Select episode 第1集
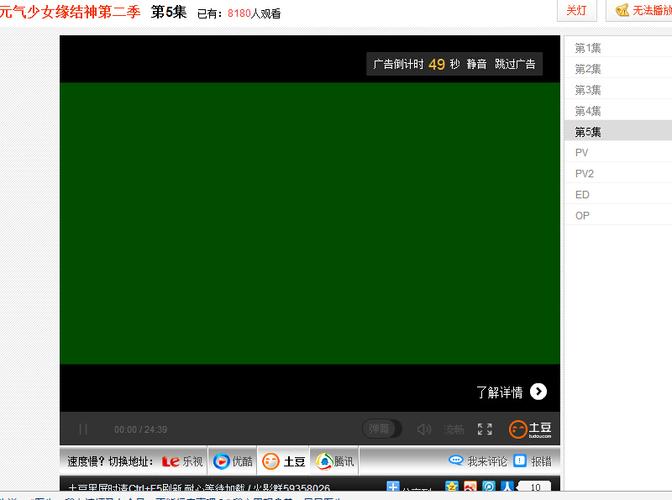This screenshot has height=500, width=672. [618, 48]
